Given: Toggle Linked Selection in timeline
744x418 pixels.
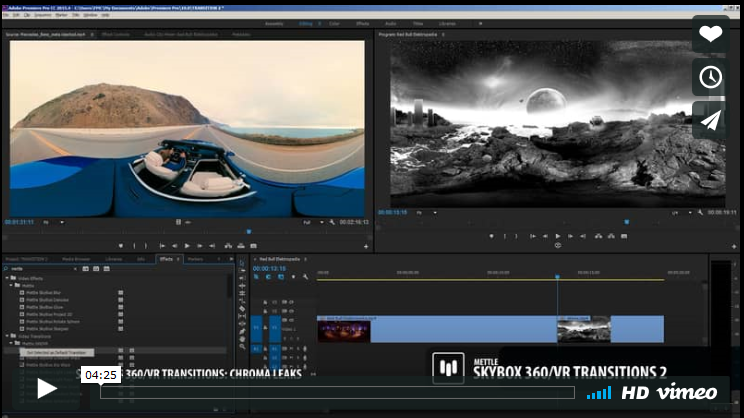Looking at the screenshot, I should pos(281,277).
